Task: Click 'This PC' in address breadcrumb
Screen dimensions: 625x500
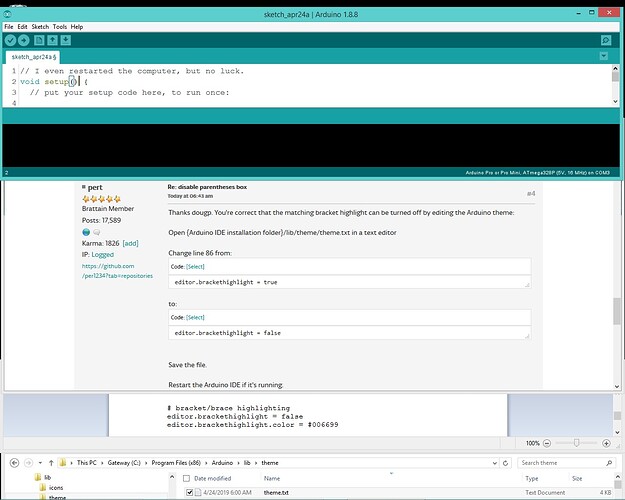Action: click(x=86, y=463)
